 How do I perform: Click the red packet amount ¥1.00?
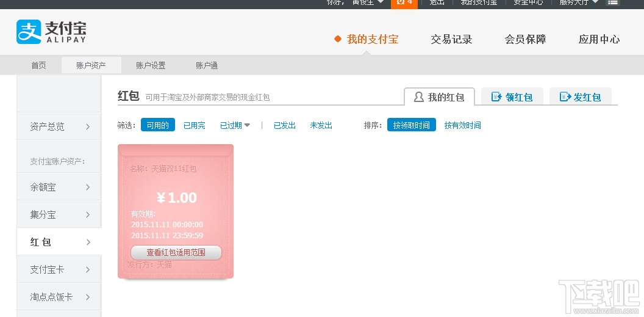point(177,198)
